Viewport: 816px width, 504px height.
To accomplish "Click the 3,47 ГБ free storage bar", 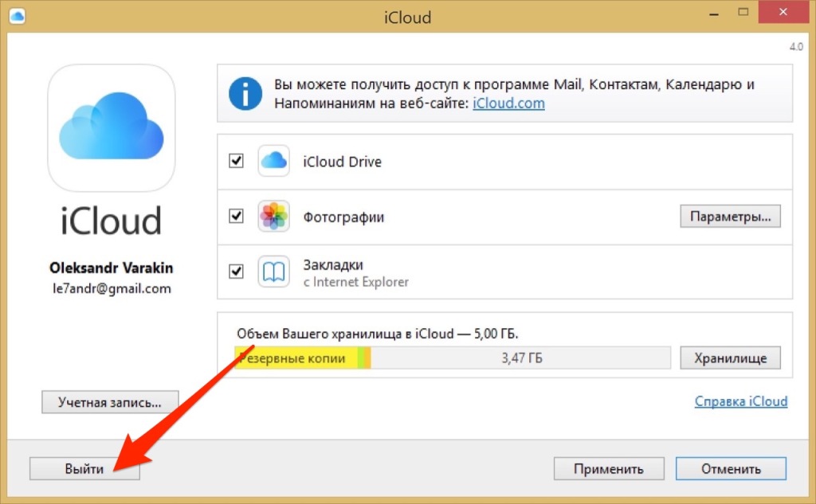I will point(522,358).
